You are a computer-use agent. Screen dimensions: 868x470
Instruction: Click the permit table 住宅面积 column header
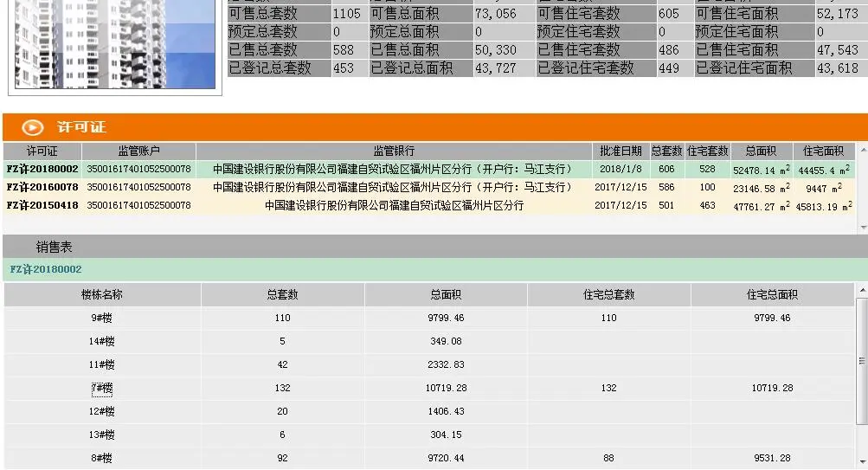[823, 151]
